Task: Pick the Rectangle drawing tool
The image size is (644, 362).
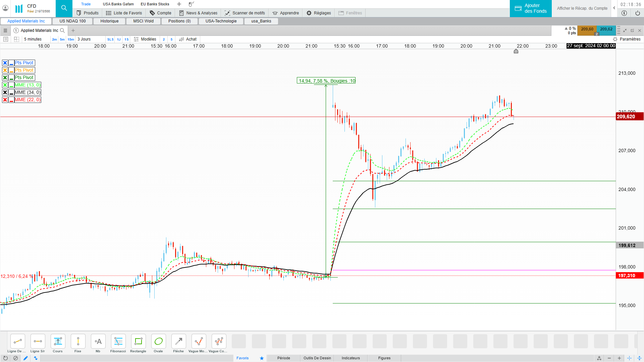Action: pyautogui.click(x=138, y=342)
